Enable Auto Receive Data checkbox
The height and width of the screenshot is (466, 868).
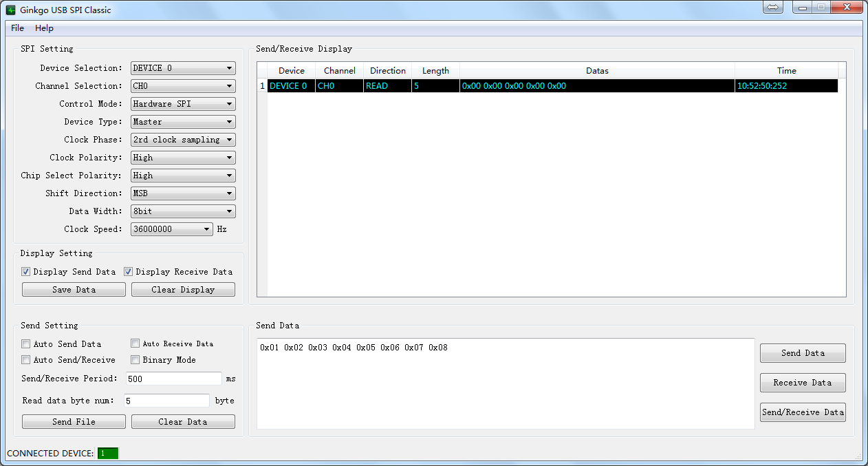pyautogui.click(x=135, y=343)
